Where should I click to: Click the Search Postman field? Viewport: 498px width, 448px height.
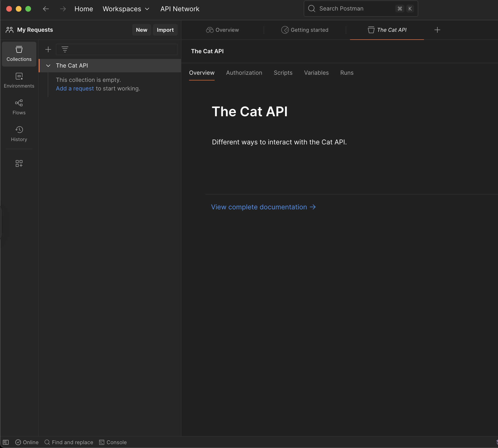click(355, 9)
